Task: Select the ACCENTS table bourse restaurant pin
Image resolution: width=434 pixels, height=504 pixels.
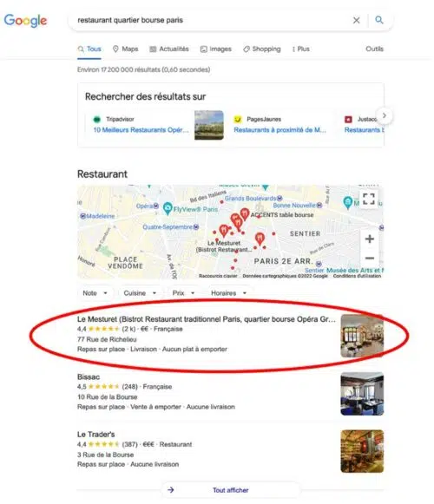Action: click(x=245, y=213)
